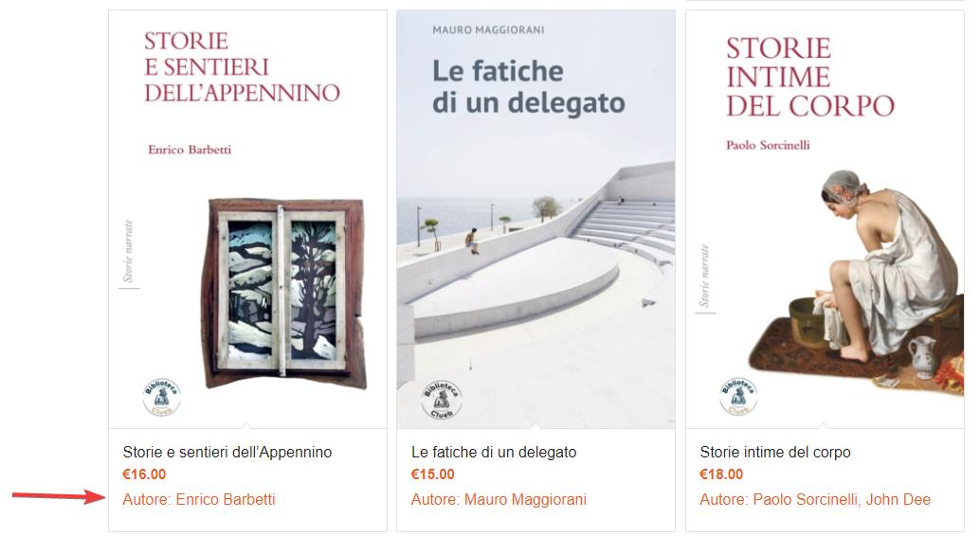Screen dimensions: 980x536
Task: Select the €18.00 price
Action: click(x=721, y=474)
